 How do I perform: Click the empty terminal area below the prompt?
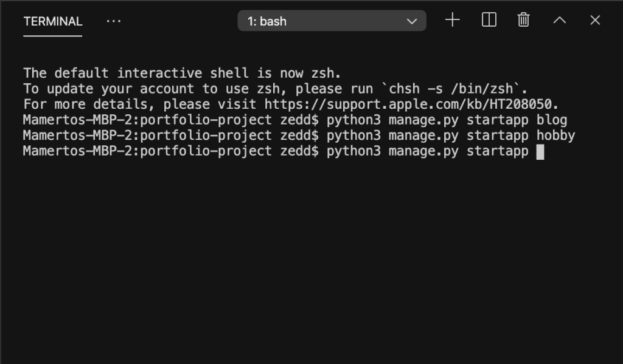311,258
